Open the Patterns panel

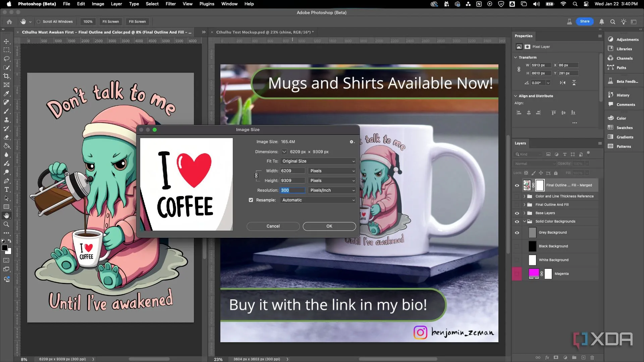coord(619,146)
